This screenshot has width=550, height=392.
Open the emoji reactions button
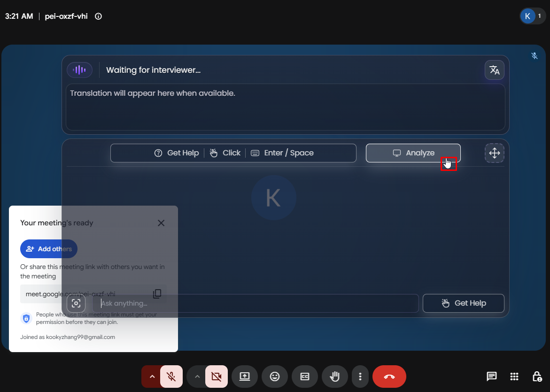click(x=275, y=377)
